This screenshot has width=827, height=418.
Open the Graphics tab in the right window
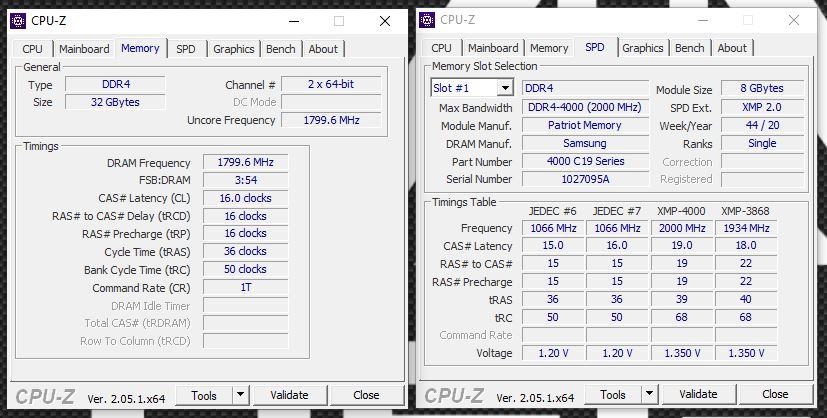[x=642, y=48]
